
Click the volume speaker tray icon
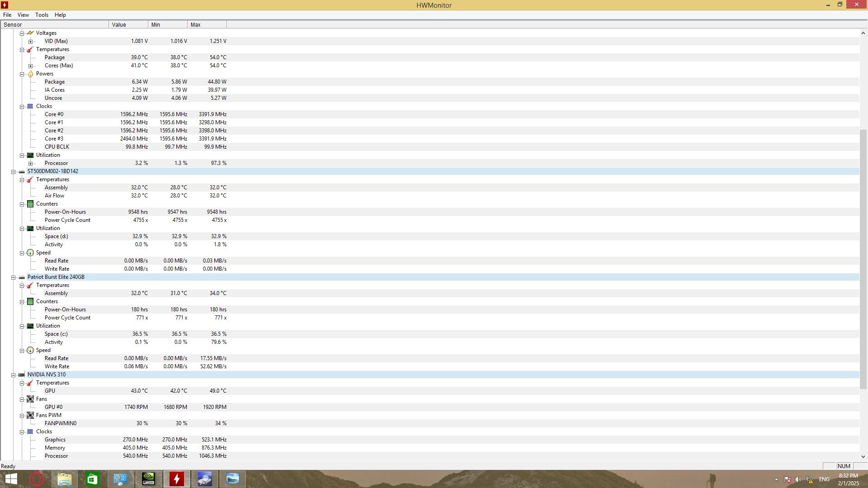798,479
